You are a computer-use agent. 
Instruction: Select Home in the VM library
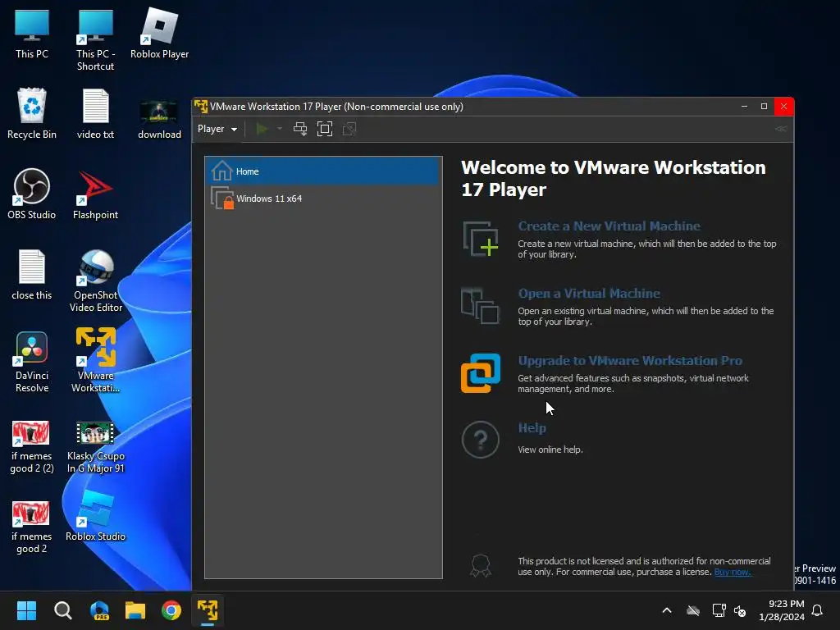(x=323, y=171)
